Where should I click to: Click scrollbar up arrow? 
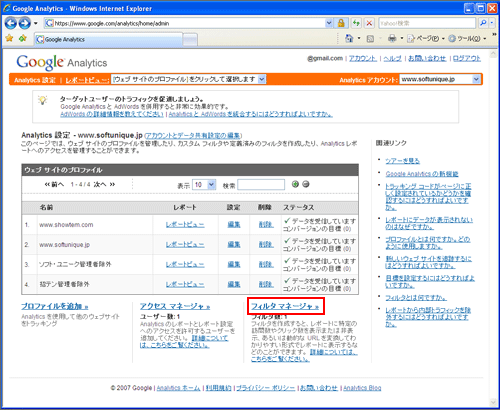point(493,54)
